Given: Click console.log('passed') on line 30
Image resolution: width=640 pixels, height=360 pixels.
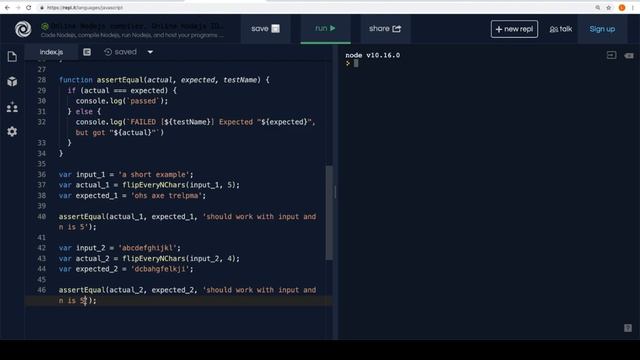Looking at the screenshot, I should [122, 101].
